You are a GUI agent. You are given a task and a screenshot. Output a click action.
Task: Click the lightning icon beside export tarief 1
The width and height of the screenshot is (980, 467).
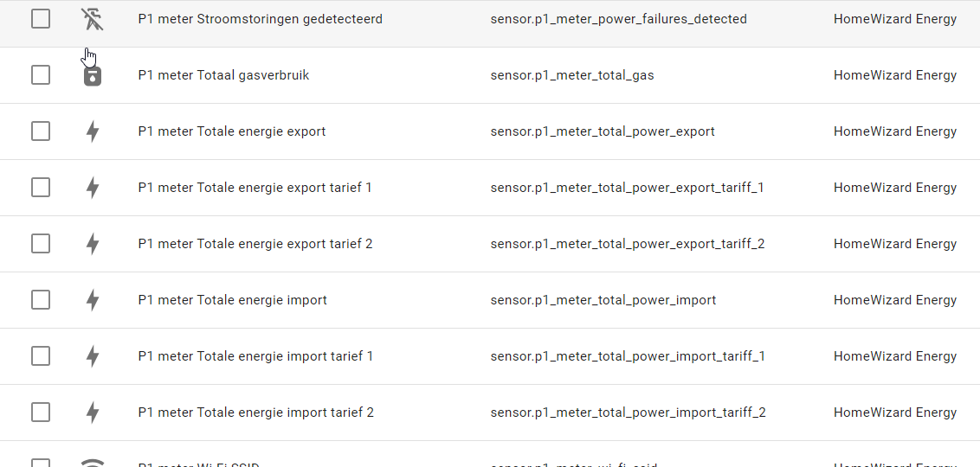[93, 188]
